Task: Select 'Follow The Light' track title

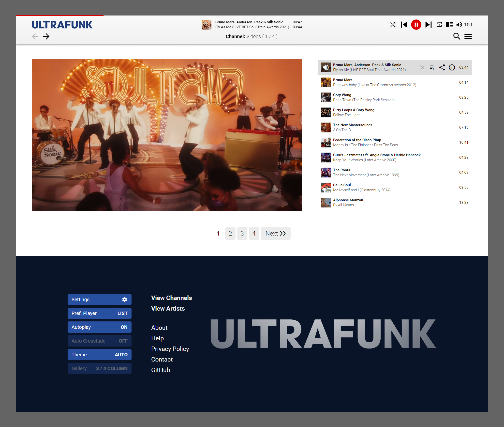Action: click(346, 115)
